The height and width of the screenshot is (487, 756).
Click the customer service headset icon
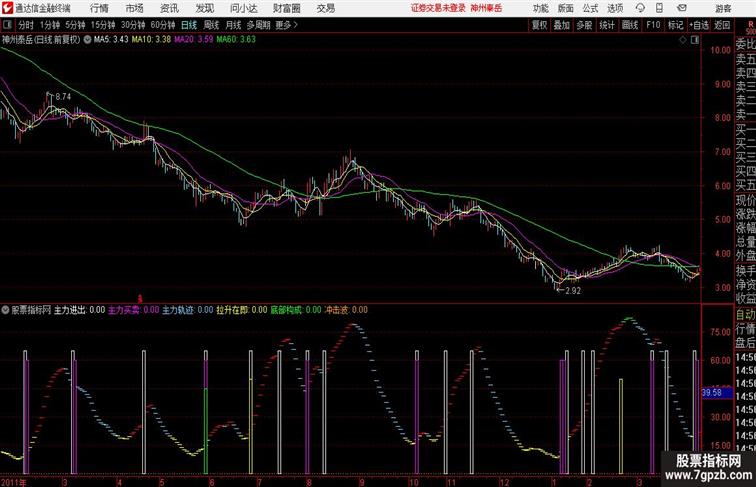click(640, 8)
